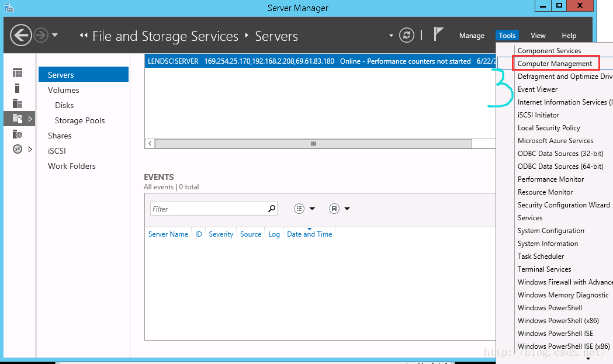Choose Internet Information Services menu item
Viewport: 613px width, 364px height.
click(565, 102)
